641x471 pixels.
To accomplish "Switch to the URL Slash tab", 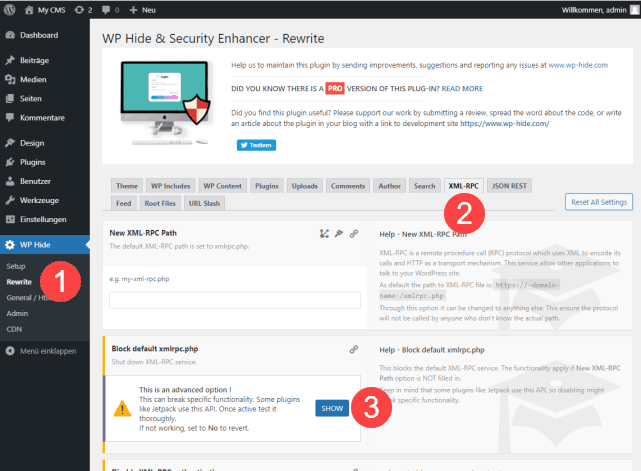I will pos(204,203).
